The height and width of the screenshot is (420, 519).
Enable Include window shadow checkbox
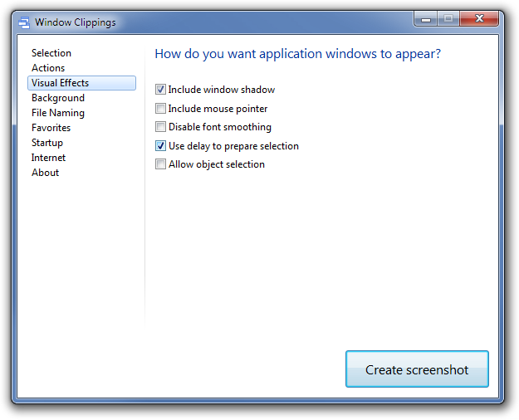coord(160,90)
